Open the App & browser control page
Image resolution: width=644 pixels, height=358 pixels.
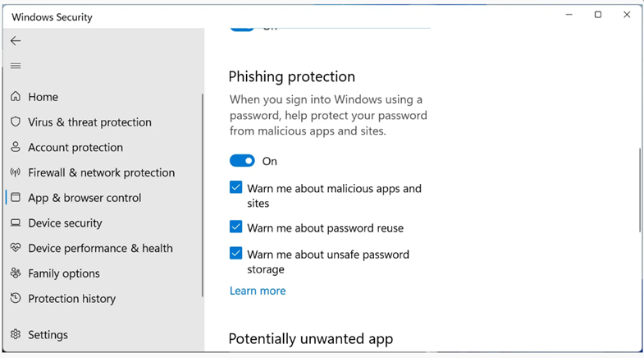pos(84,198)
